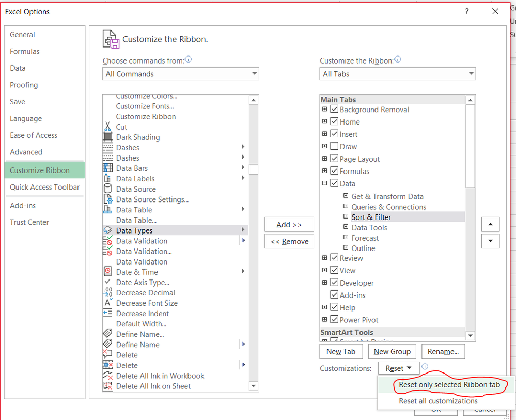Expand the Queries & Connections group
Viewport: 516px width, 420px height.
[346, 206]
